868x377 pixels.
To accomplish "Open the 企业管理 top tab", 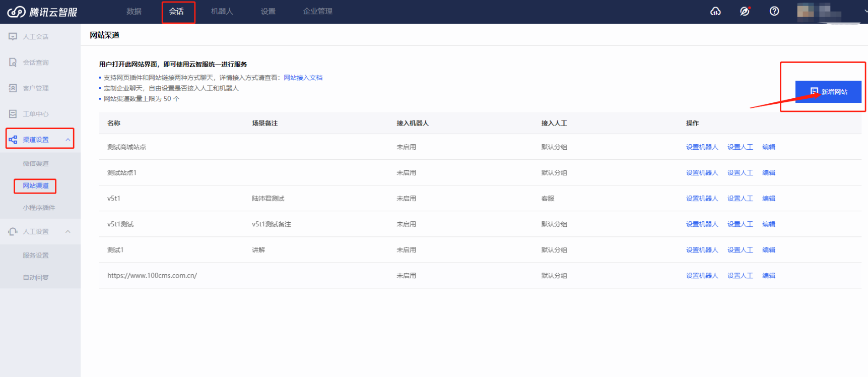I will [x=317, y=11].
